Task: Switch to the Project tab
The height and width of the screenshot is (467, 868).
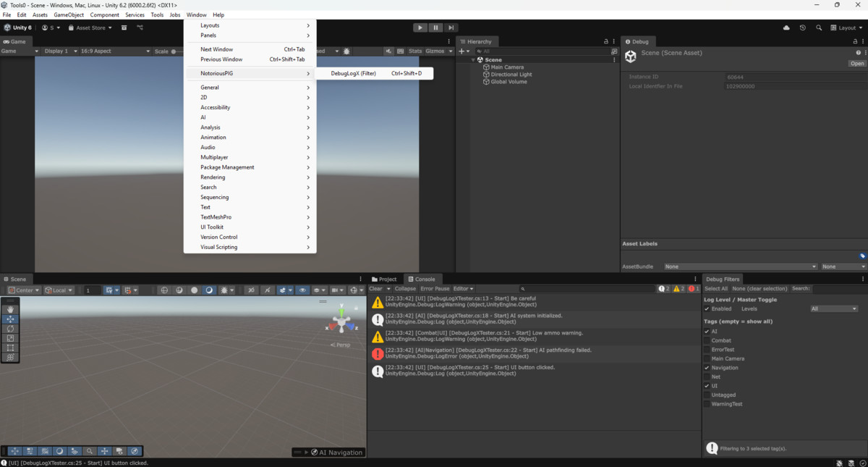Action: point(384,279)
